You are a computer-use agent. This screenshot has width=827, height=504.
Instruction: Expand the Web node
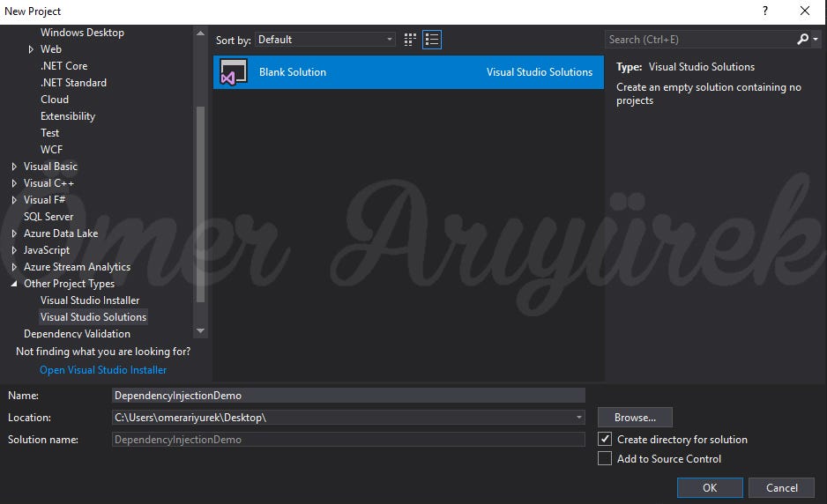pyautogui.click(x=31, y=49)
